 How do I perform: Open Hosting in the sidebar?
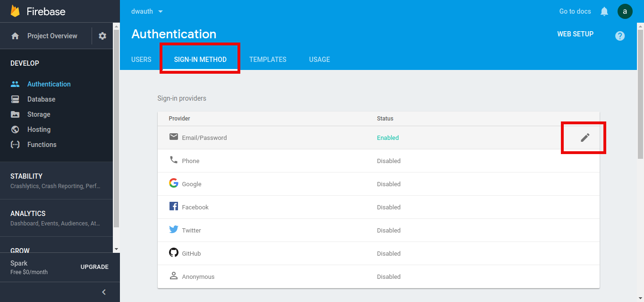point(39,129)
